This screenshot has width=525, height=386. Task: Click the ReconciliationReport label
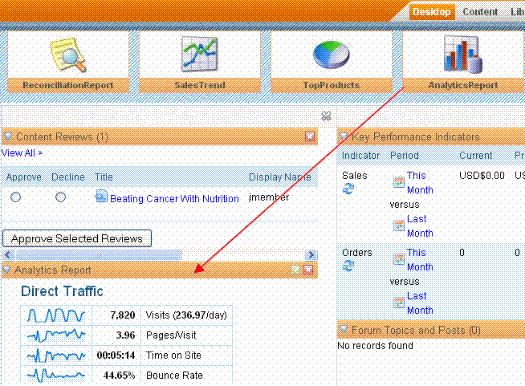pyautogui.click(x=68, y=85)
